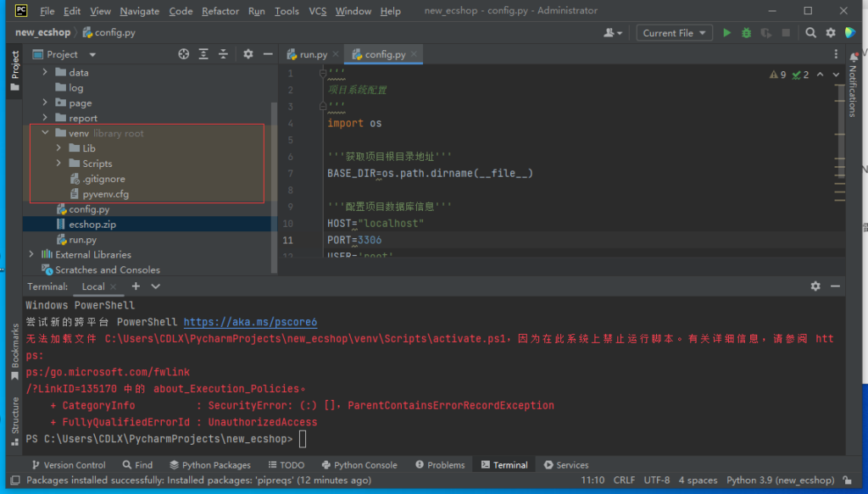The width and height of the screenshot is (868, 494).
Task: Open Project panel gear options
Action: click(x=248, y=54)
